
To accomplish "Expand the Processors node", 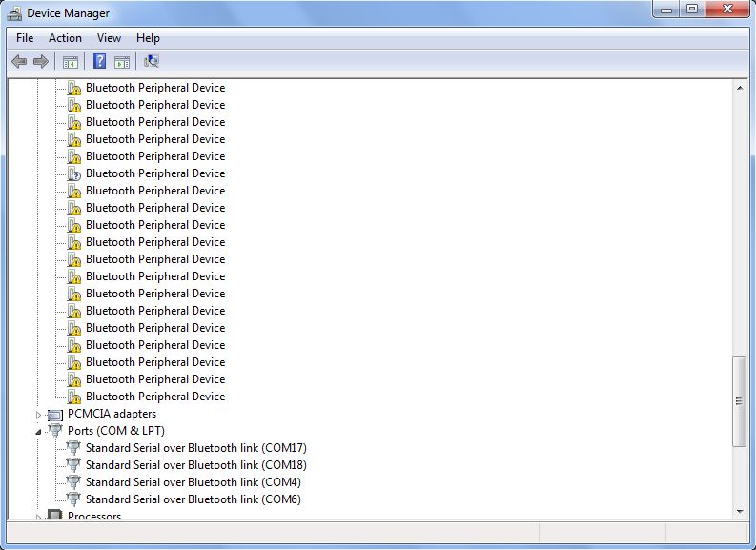I will pos(38,517).
